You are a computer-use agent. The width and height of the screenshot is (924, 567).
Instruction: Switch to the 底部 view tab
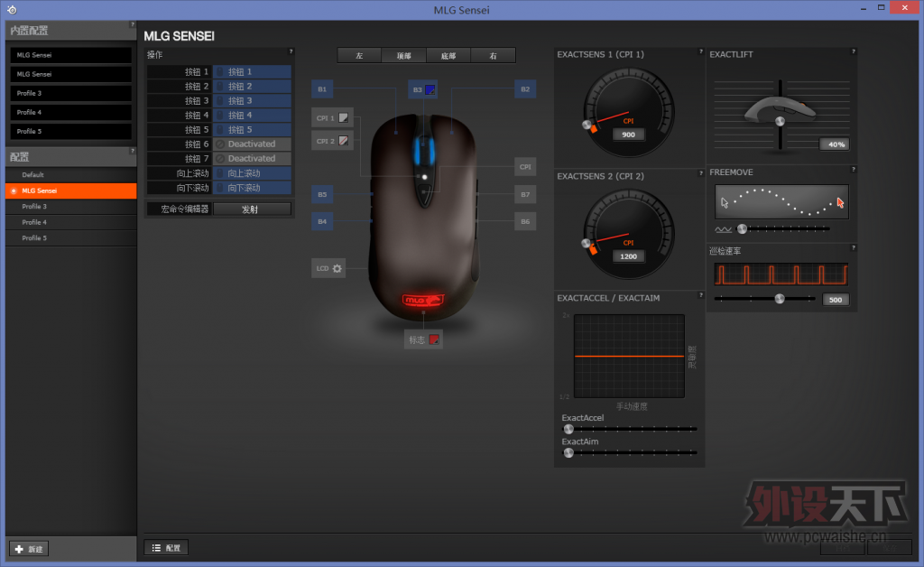pos(448,55)
